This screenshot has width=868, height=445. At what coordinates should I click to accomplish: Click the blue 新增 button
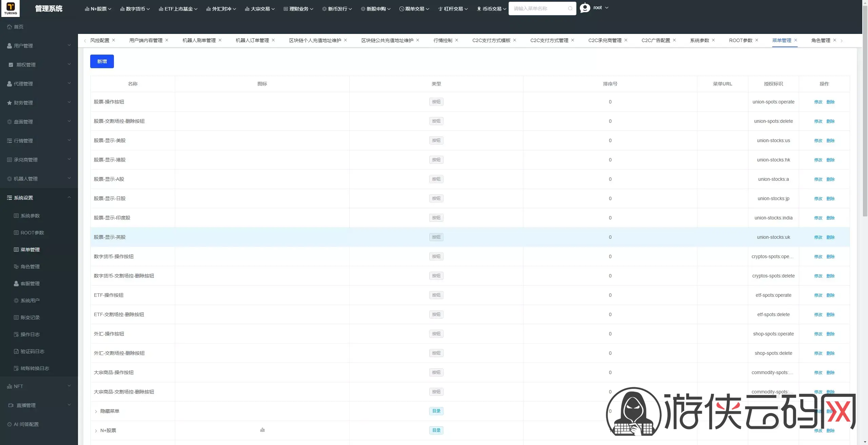pyautogui.click(x=102, y=61)
